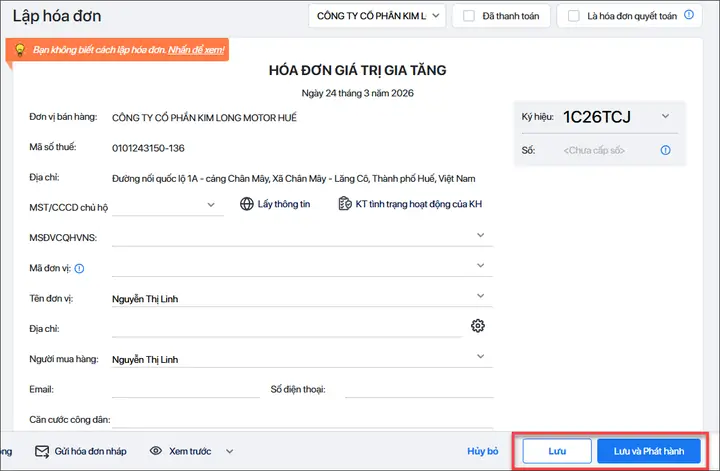Click the globe icon beside Lấy thông tin
This screenshot has height=471, width=720.
(247, 204)
